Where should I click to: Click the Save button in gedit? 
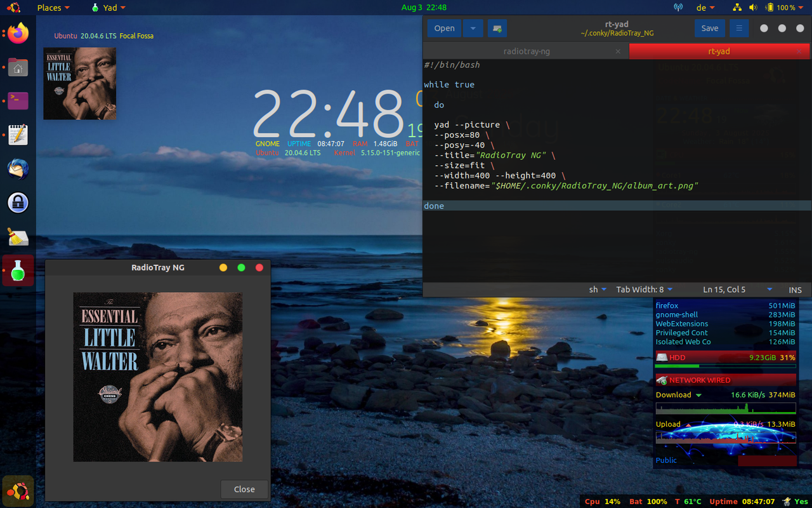(710, 28)
